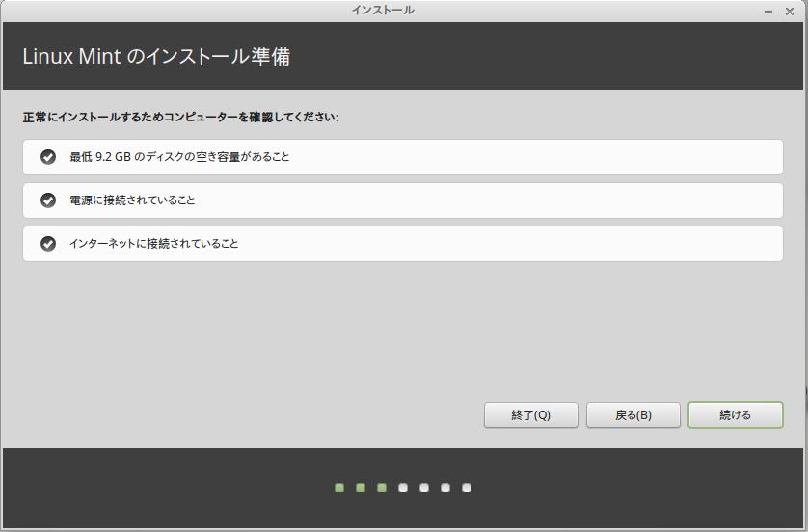Minimize the installer window

tap(768, 10)
